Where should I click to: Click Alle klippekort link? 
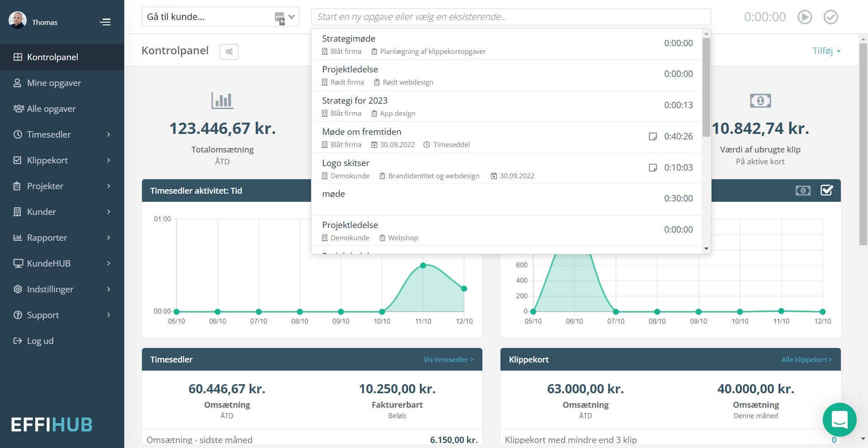tap(807, 359)
